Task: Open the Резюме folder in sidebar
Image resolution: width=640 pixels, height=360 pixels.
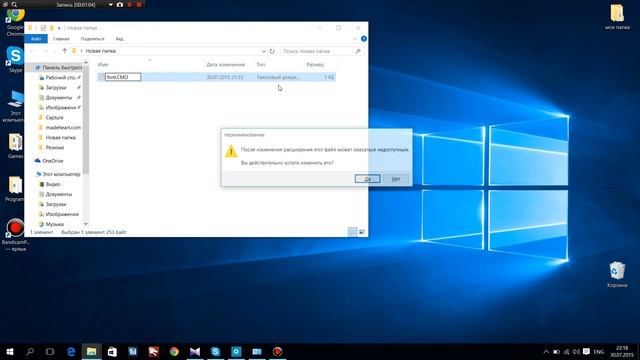Action: click(54, 147)
